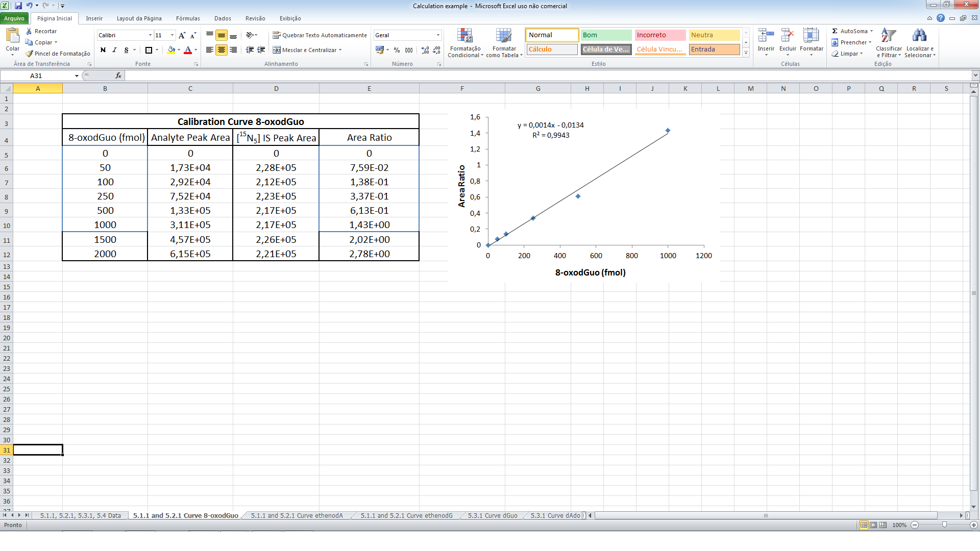Screen dimensions: 980x551
Task: Click the zoom slider handle
Action: coord(944,525)
